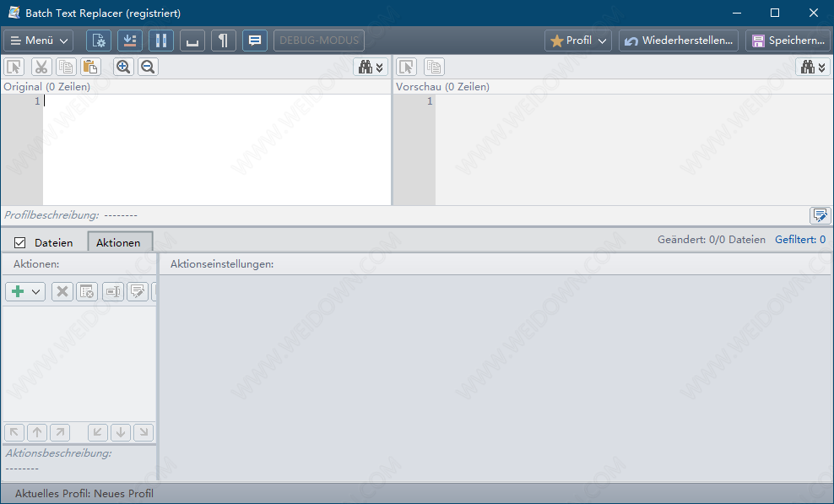Open the add-action dropdown arrow
The width and height of the screenshot is (834, 504).
pyautogui.click(x=35, y=291)
